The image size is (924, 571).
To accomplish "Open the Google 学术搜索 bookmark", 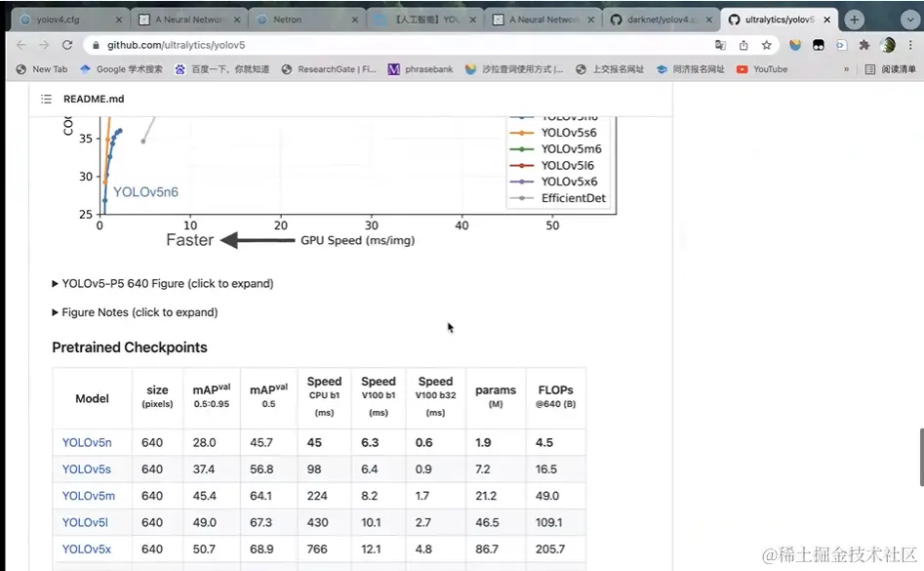I will (121, 69).
